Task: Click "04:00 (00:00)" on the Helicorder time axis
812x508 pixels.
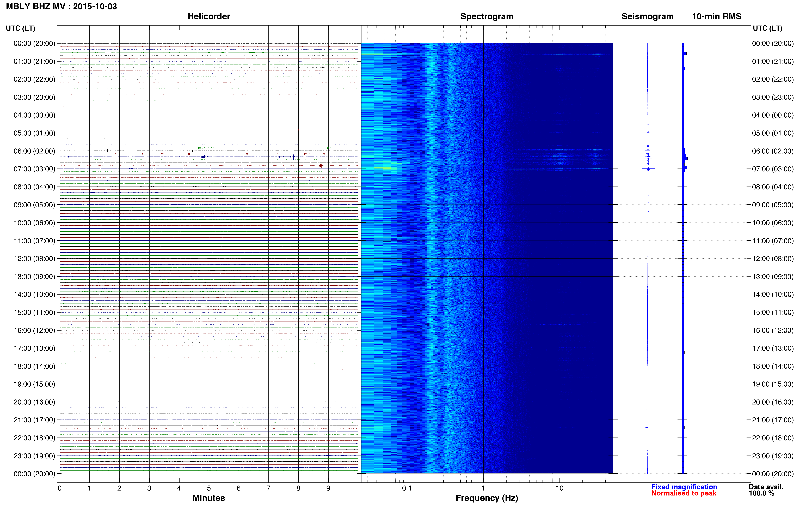Action: 34,115
